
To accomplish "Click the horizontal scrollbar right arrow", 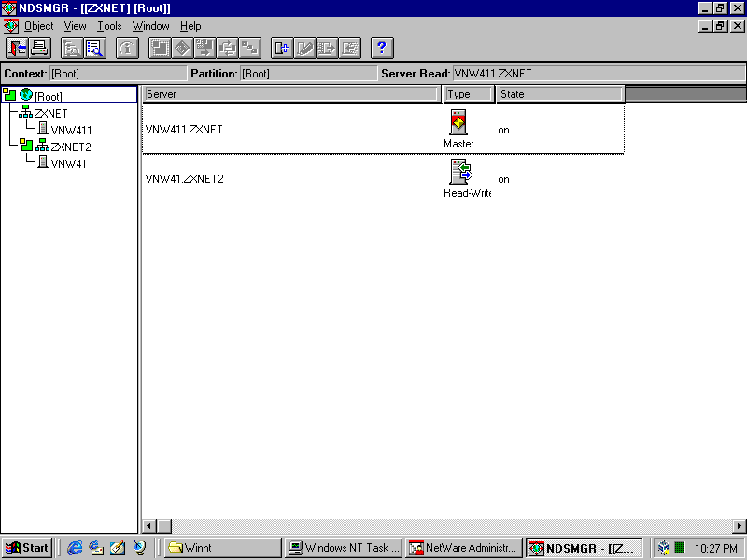I will pyautogui.click(x=740, y=526).
